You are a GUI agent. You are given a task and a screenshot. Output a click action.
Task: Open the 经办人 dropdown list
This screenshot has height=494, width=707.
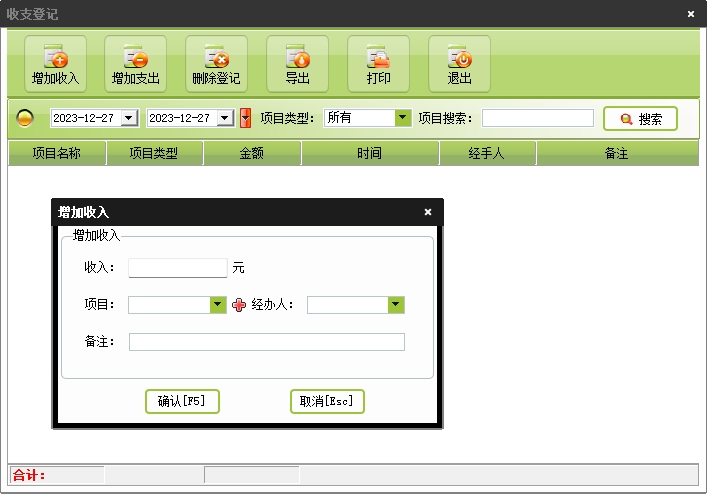pos(396,305)
